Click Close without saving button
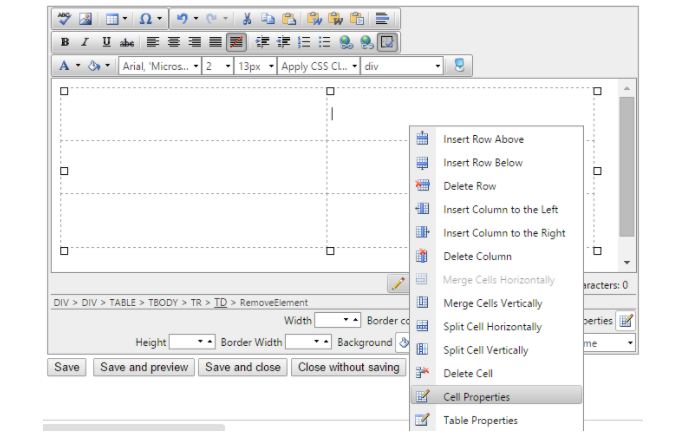683x440 pixels. [x=348, y=367]
